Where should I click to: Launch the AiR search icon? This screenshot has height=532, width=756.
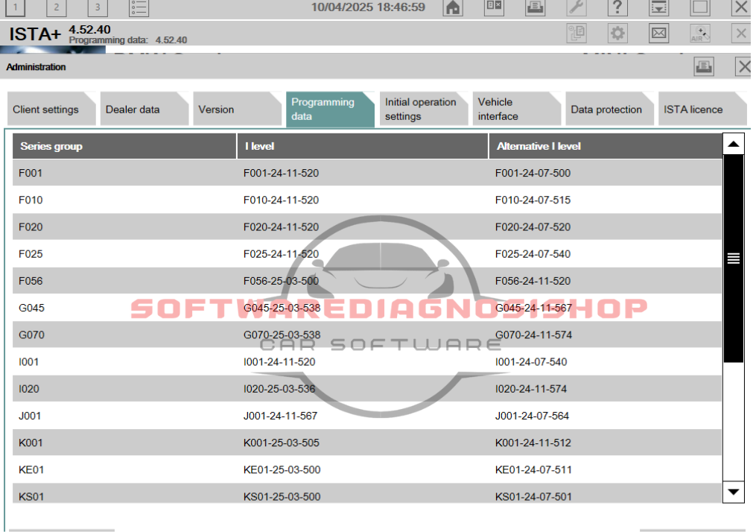click(700, 34)
